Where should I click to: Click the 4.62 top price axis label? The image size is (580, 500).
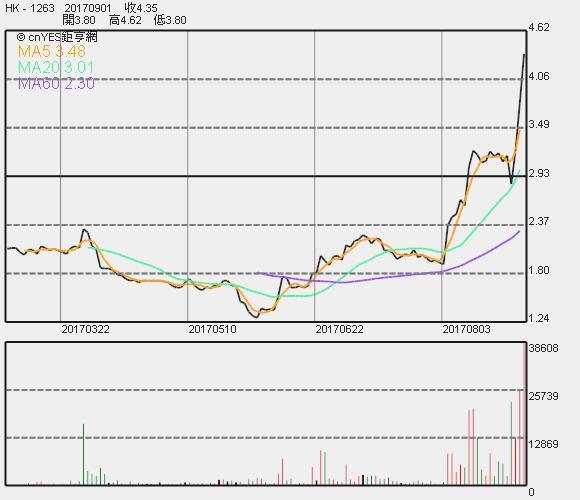pyautogui.click(x=539, y=27)
